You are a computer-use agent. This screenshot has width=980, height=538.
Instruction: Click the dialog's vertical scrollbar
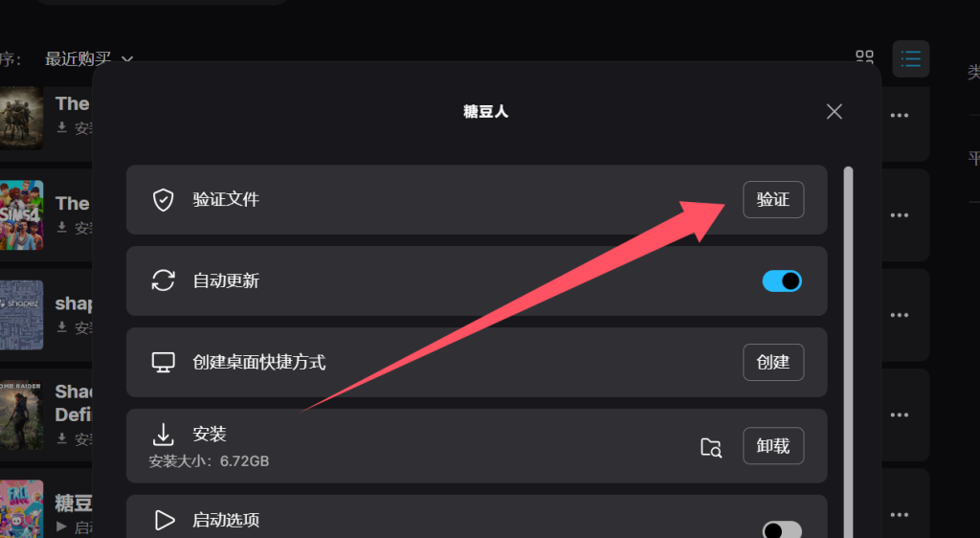pyautogui.click(x=848, y=351)
